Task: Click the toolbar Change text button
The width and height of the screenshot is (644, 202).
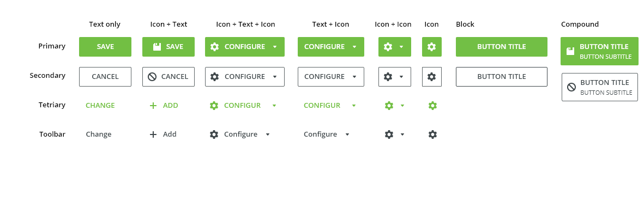Action: tap(99, 134)
